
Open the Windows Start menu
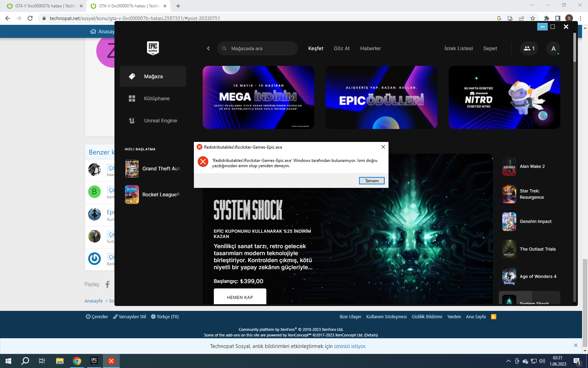tap(8, 361)
